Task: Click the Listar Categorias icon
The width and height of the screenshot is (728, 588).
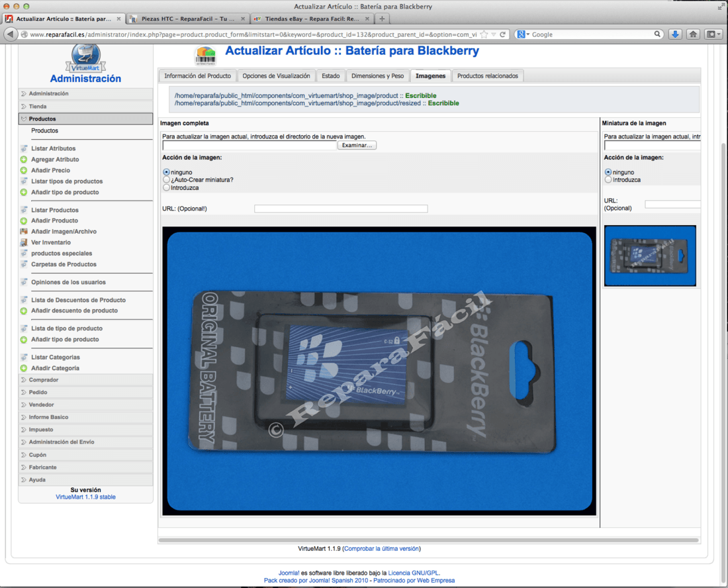Action: point(24,357)
